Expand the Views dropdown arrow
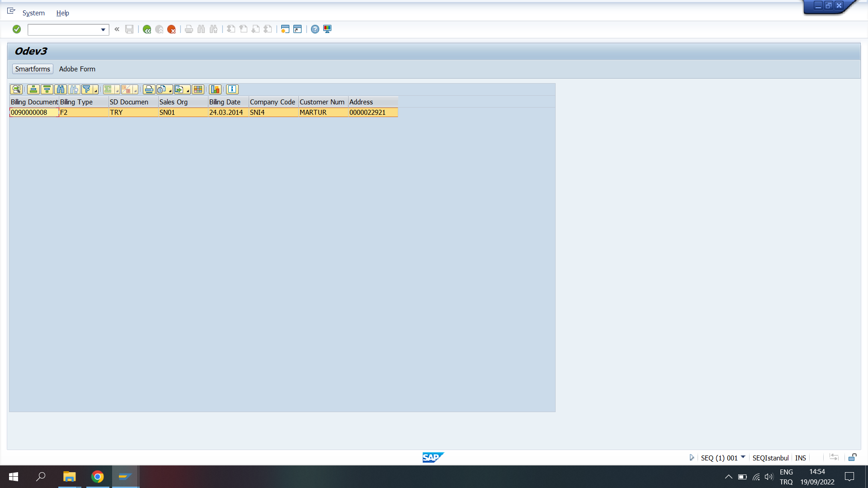 pos(170,91)
